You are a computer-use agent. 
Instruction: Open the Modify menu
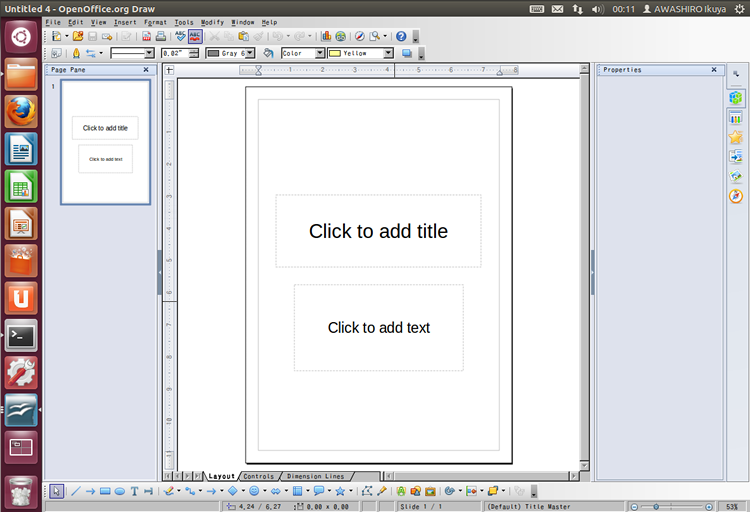tap(212, 22)
